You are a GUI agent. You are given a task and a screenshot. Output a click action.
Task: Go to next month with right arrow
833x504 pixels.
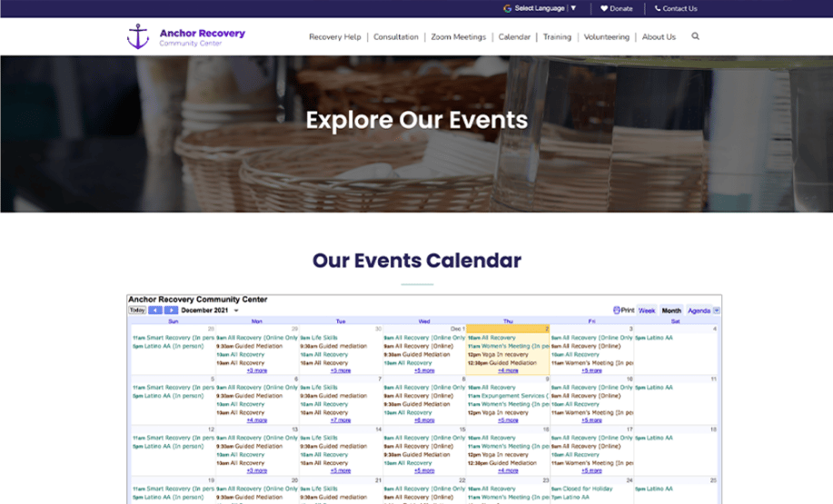pyautogui.click(x=171, y=310)
